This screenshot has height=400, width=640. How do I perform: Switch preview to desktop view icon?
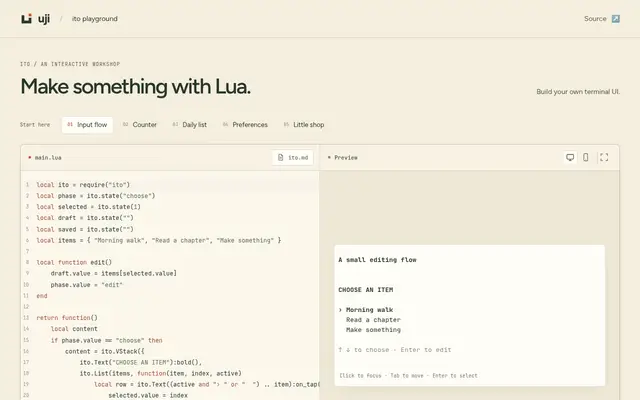pos(570,157)
